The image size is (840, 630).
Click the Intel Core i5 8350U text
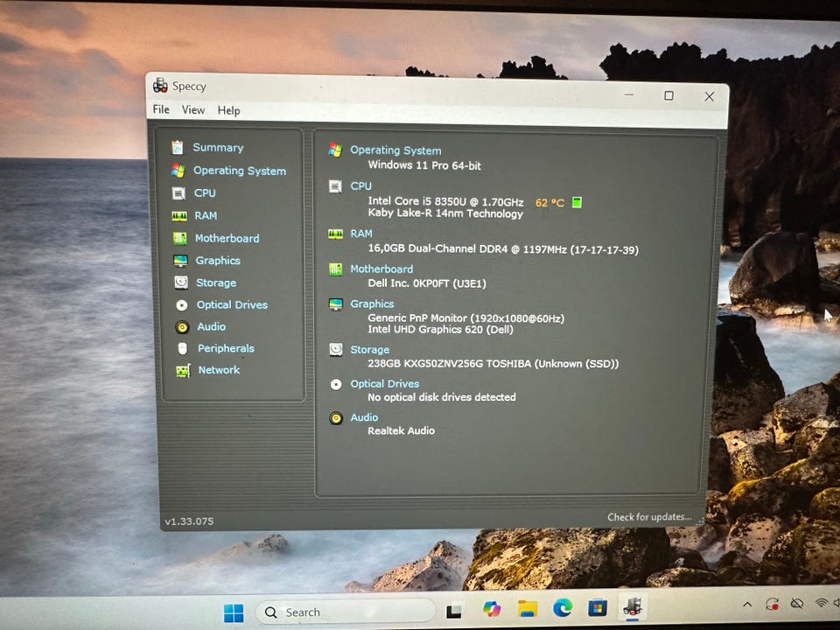coord(445,201)
